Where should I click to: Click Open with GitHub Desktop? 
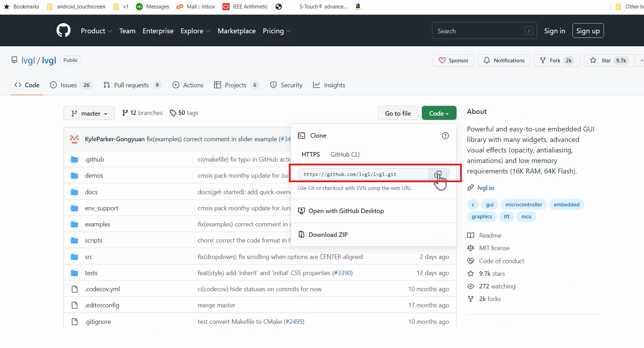coord(341,211)
